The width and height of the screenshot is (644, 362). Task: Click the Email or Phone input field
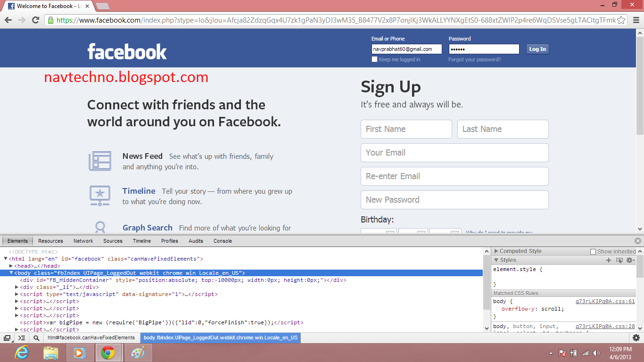[406, 49]
